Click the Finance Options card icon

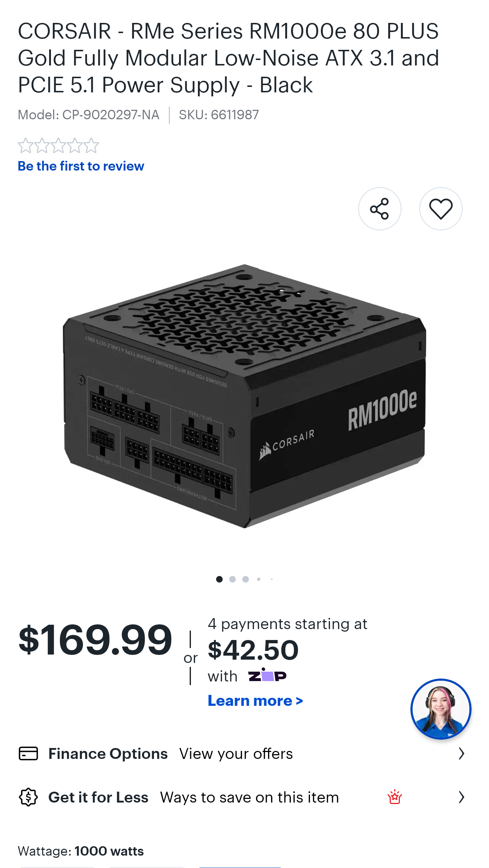coord(28,753)
